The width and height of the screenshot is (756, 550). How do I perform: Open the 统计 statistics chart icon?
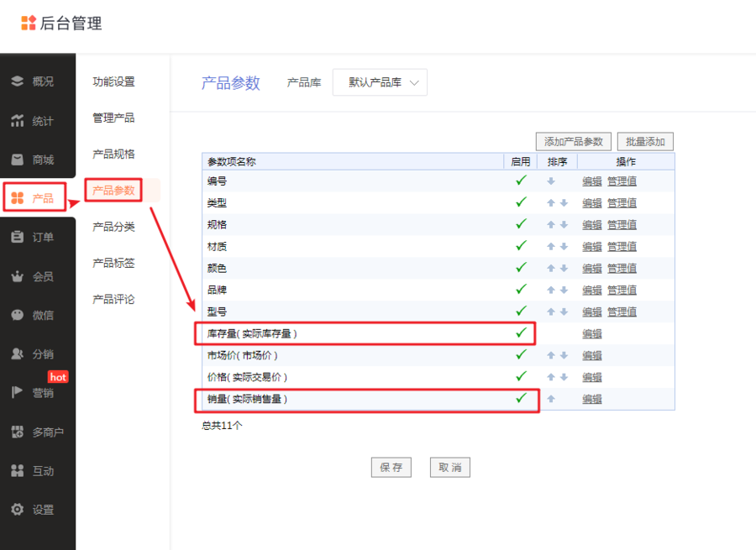(17, 121)
